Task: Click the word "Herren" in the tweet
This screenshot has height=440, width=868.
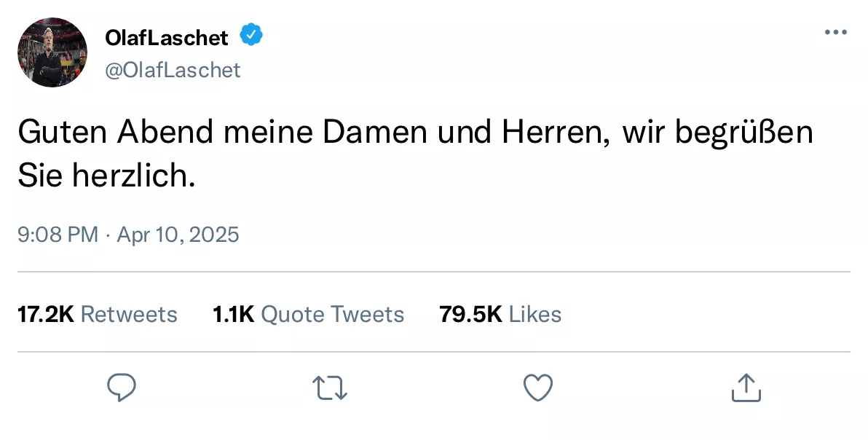Action: pos(553,133)
